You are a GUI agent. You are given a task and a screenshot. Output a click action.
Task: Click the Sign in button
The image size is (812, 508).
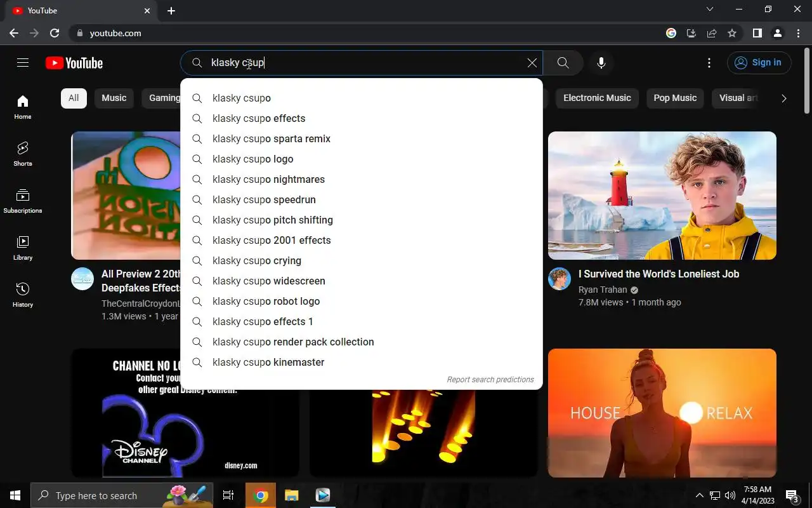coord(759,63)
